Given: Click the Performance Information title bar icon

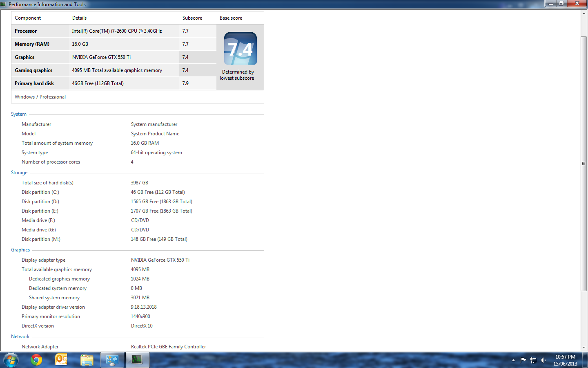Looking at the screenshot, I should [3, 4].
